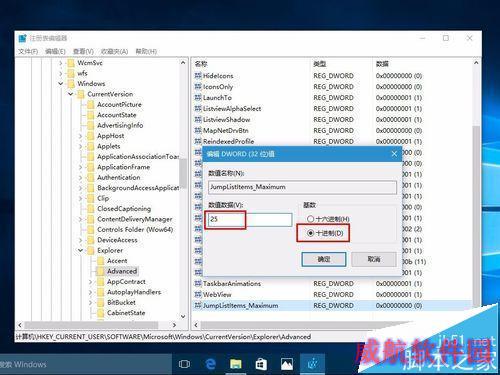The image size is (500, 375).
Task: Click the Registry Editor taskbar icon
Action: click(312, 364)
